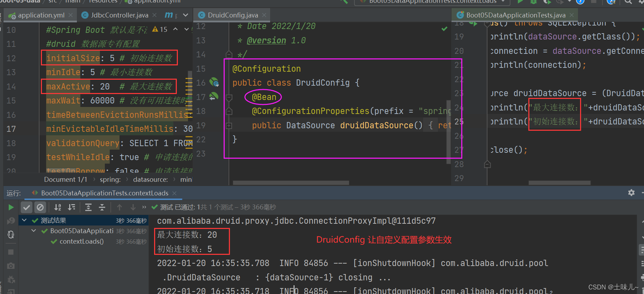Click the DruidConfig class gutter bean icon
The width and height of the screenshot is (644, 294).
tap(214, 83)
